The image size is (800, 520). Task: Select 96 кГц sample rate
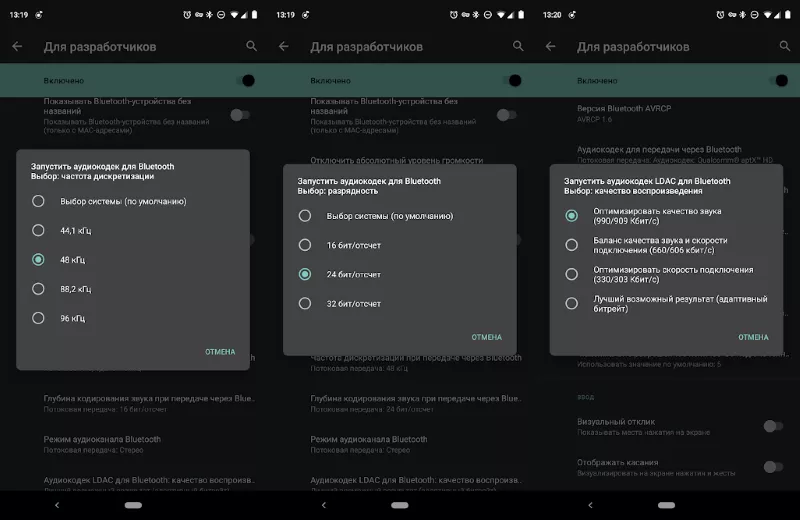pyautogui.click(x=58, y=318)
